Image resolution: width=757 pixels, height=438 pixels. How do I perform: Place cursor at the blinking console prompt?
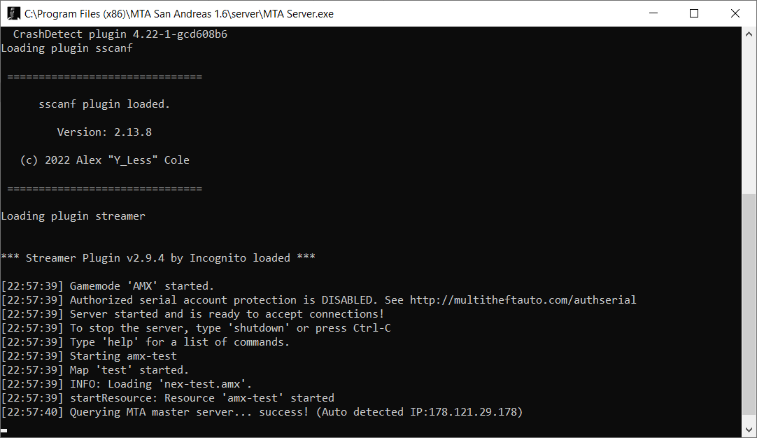[4, 430]
